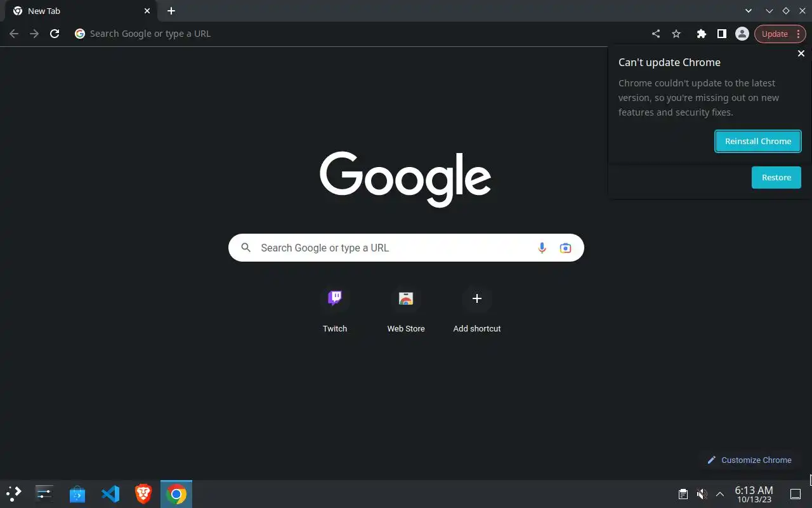812x508 pixels.
Task: Open the application launcher in taskbar
Action: [x=14, y=493]
